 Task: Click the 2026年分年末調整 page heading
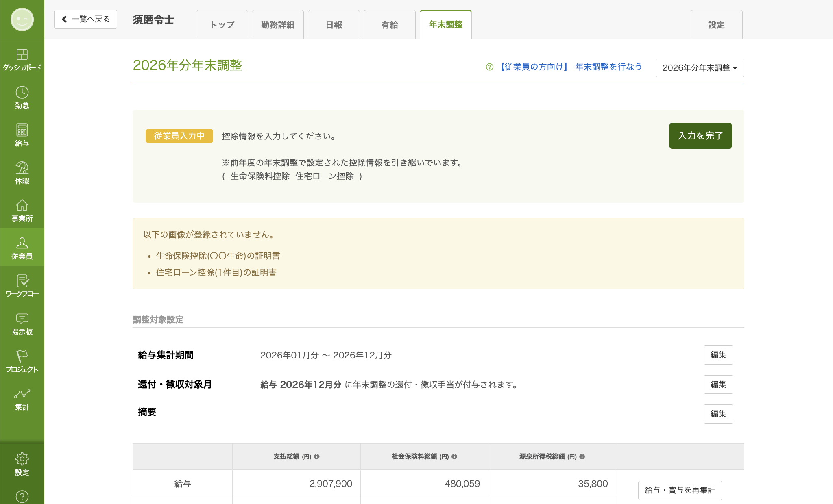[x=188, y=65]
